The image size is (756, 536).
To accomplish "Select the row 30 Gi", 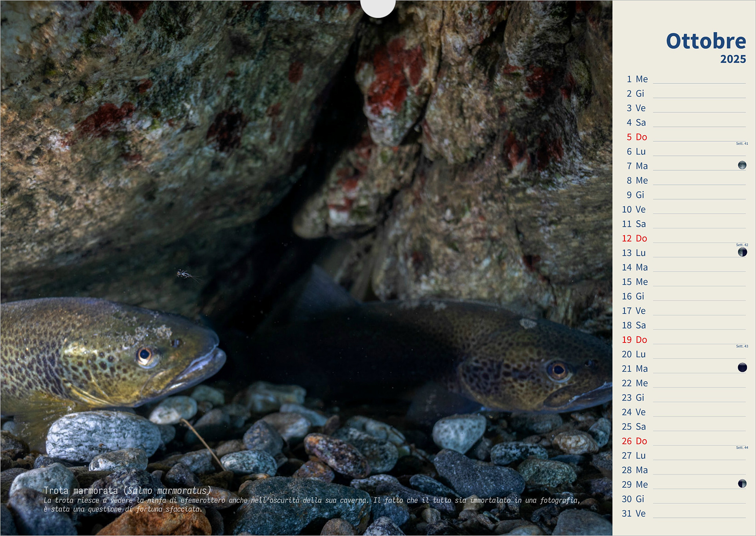I will [x=684, y=499].
